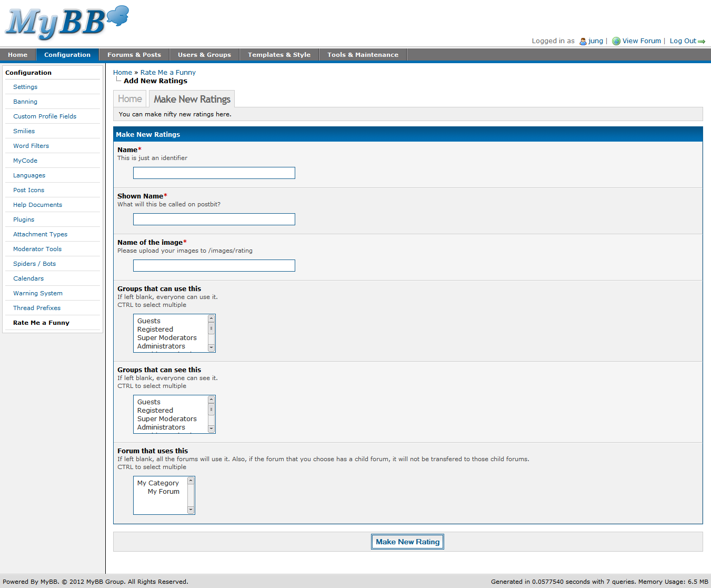Viewport: 711px width, 588px height.
Task: Select Administrators in 'Groups that can see this'
Action: tap(161, 427)
